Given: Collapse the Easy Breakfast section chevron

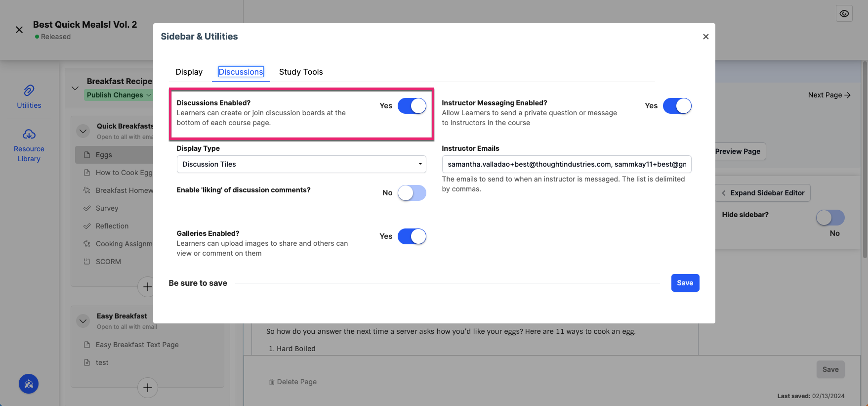Looking at the screenshot, I should coord(83,321).
